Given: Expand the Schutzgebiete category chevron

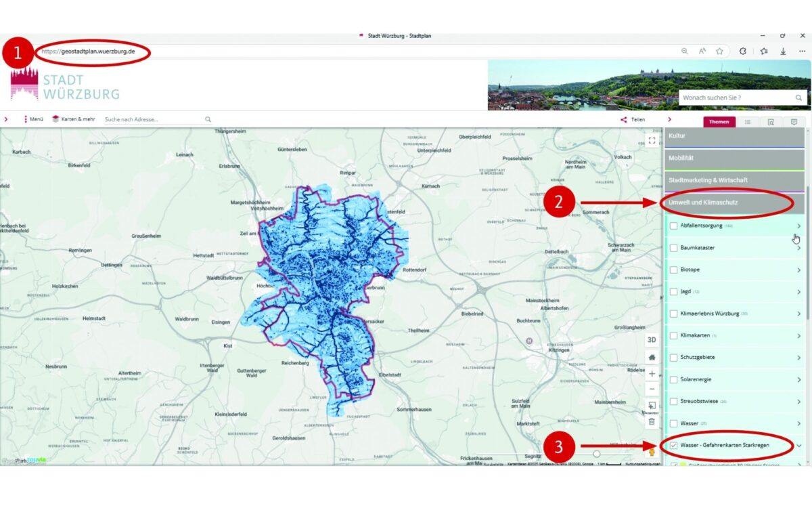Looking at the screenshot, I should point(798,357).
